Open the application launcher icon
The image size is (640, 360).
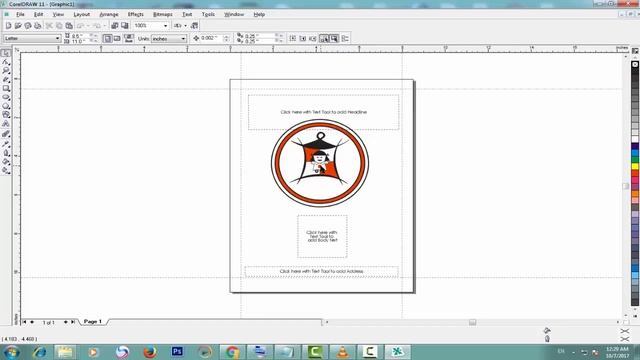[178, 25]
